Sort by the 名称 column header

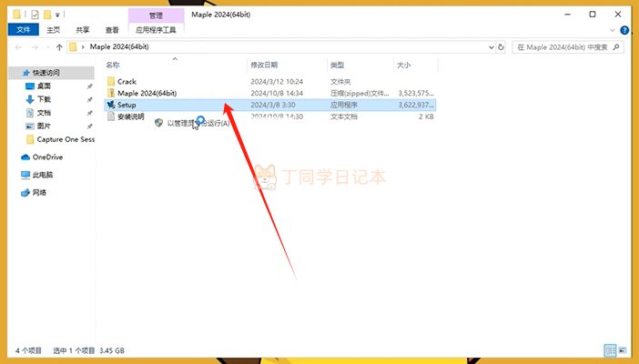click(x=113, y=65)
